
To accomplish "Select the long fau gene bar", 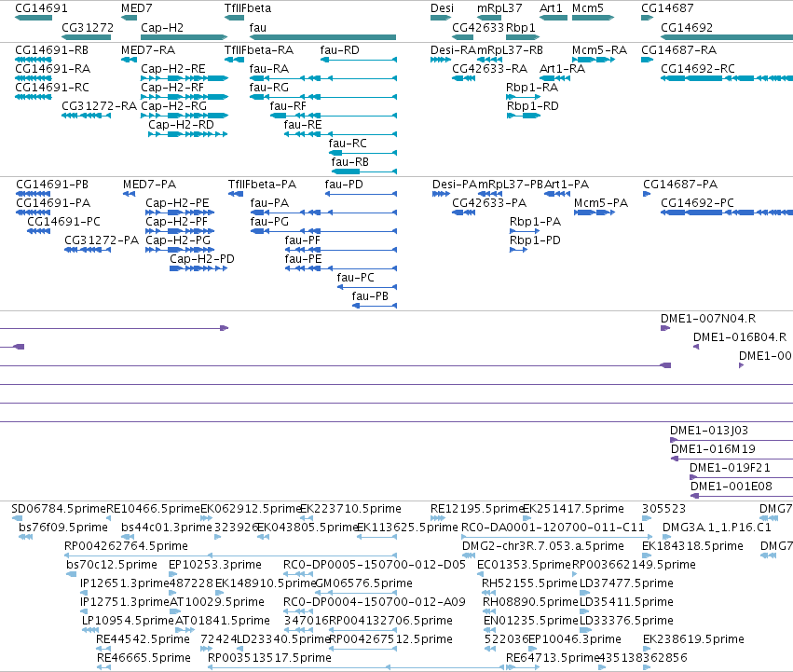I will click(322, 37).
